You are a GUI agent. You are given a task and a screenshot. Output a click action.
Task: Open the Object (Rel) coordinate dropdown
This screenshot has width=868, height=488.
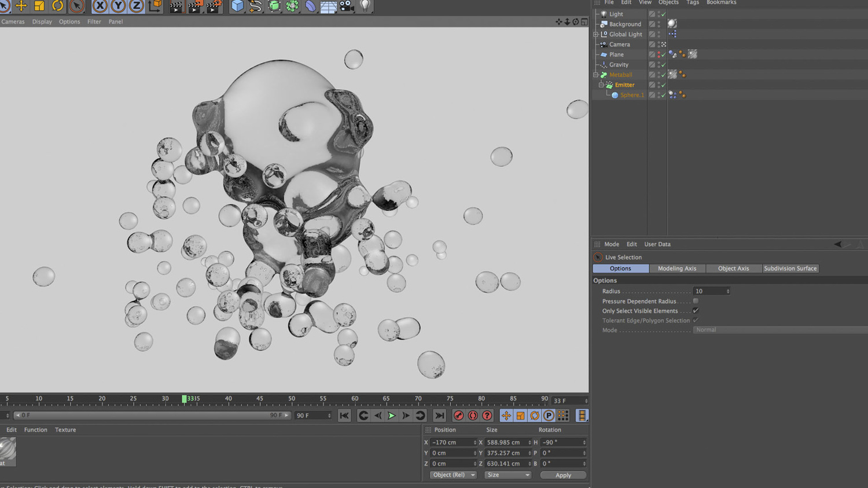(453, 475)
